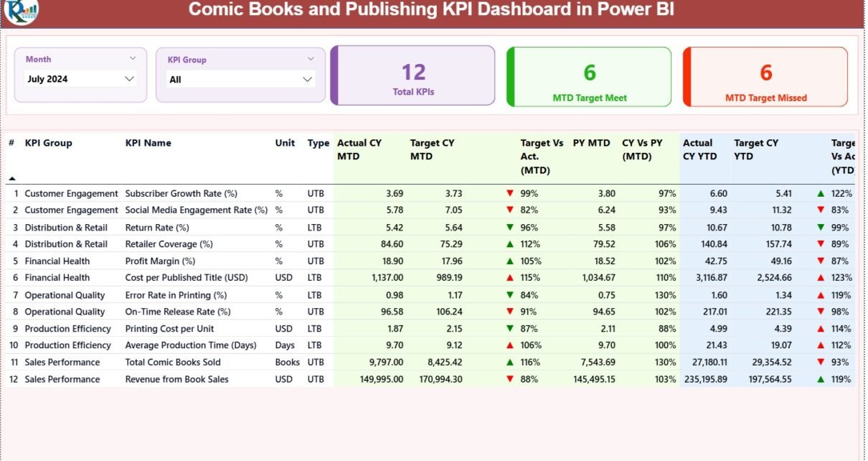The height and width of the screenshot is (461, 868).
Task: Click the red down arrow in the Revenue from Book Sales MTD column
Action: (x=510, y=379)
